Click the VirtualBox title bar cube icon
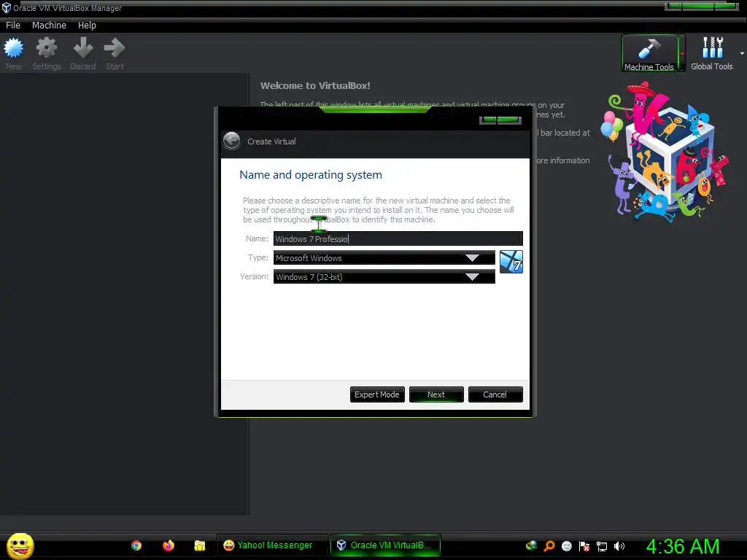The height and width of the screenshot is (560, 747). [6, 7]
